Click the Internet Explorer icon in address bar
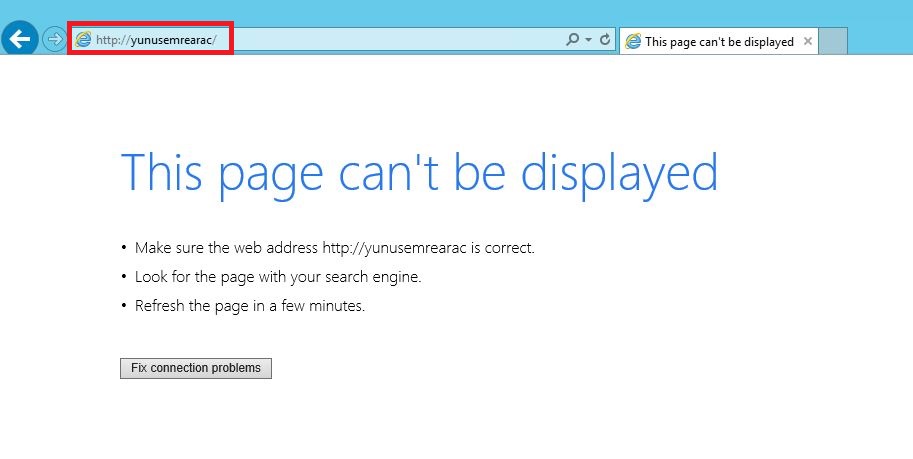913x459 pixels. point(83,40)
